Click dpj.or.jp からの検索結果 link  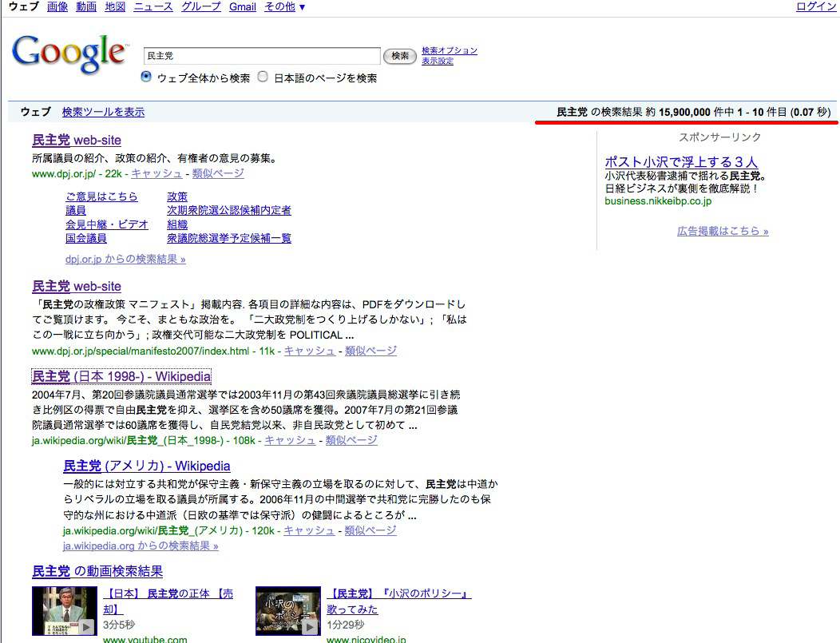(x=125, y=260)
